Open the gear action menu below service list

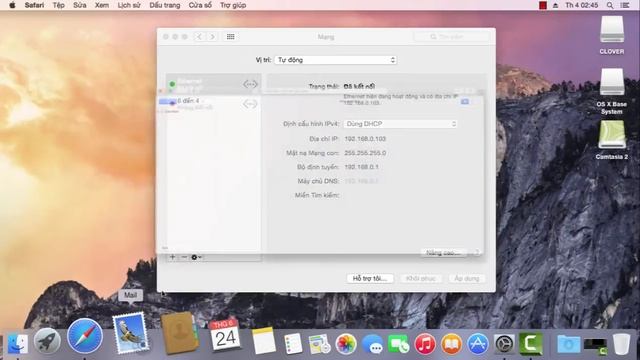point(196,257)
